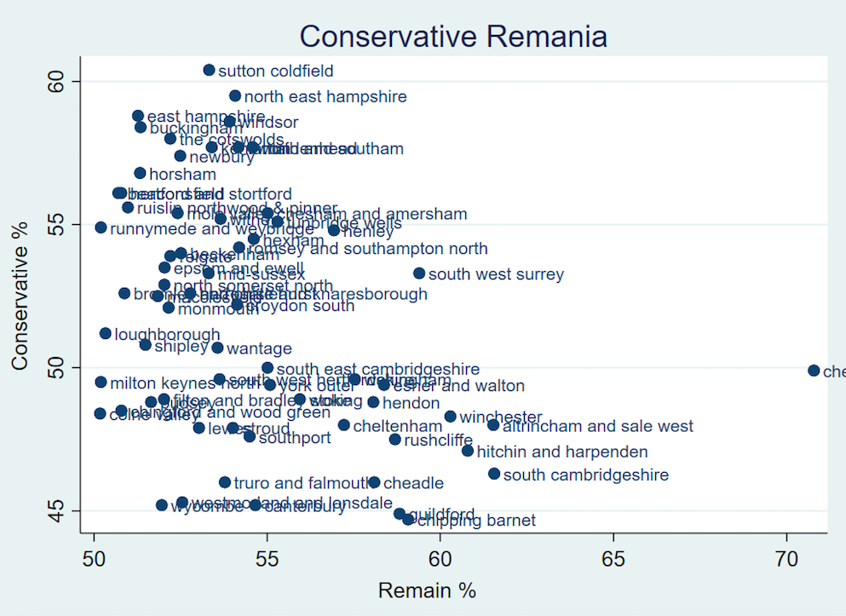Screen dimensions: 846x616
Task: Select the hitchin and harpenden point
Action: pos(468,451)
